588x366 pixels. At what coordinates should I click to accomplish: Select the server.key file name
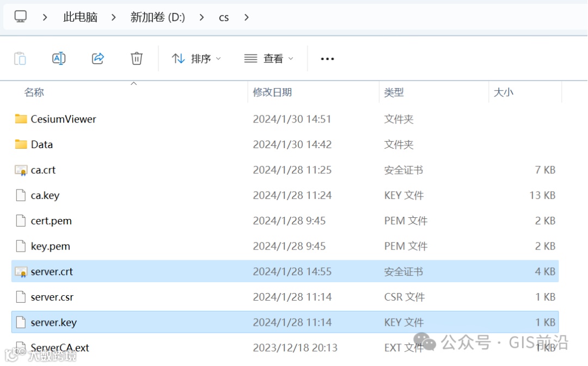click(x=53, y=322)
